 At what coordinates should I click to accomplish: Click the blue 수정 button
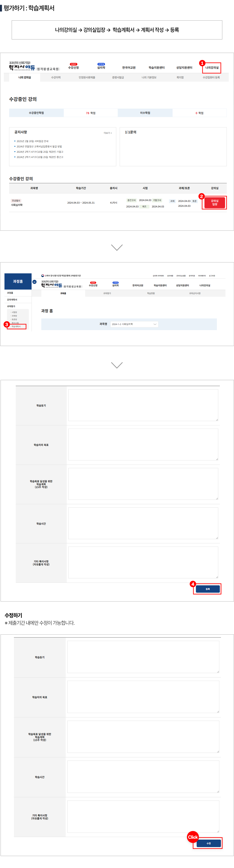click(208, 843)
